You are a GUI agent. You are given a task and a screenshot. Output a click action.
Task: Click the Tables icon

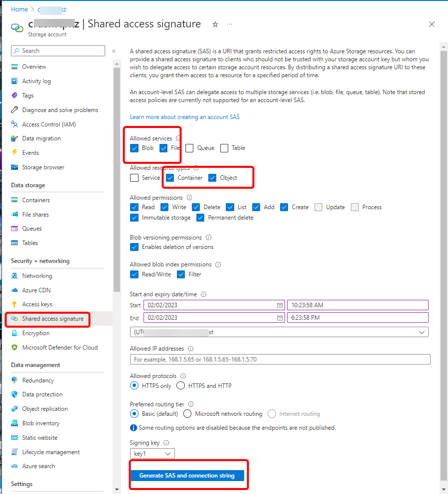coord(14,243)
